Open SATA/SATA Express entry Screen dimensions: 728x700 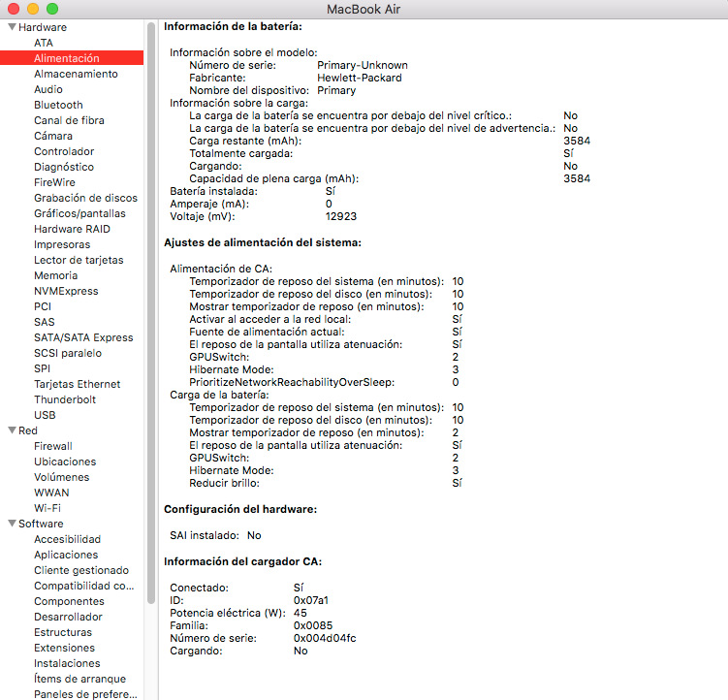click(83, 337)
